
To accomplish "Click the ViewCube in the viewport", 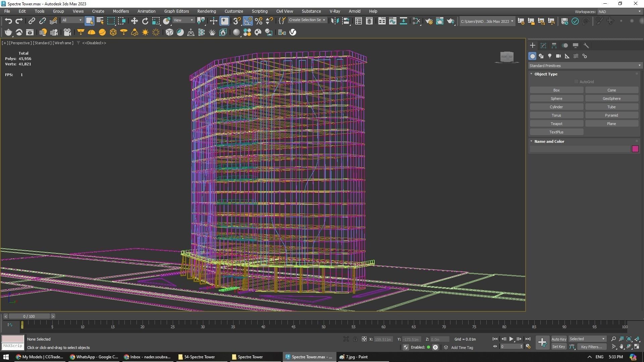I will click(507, 57).
